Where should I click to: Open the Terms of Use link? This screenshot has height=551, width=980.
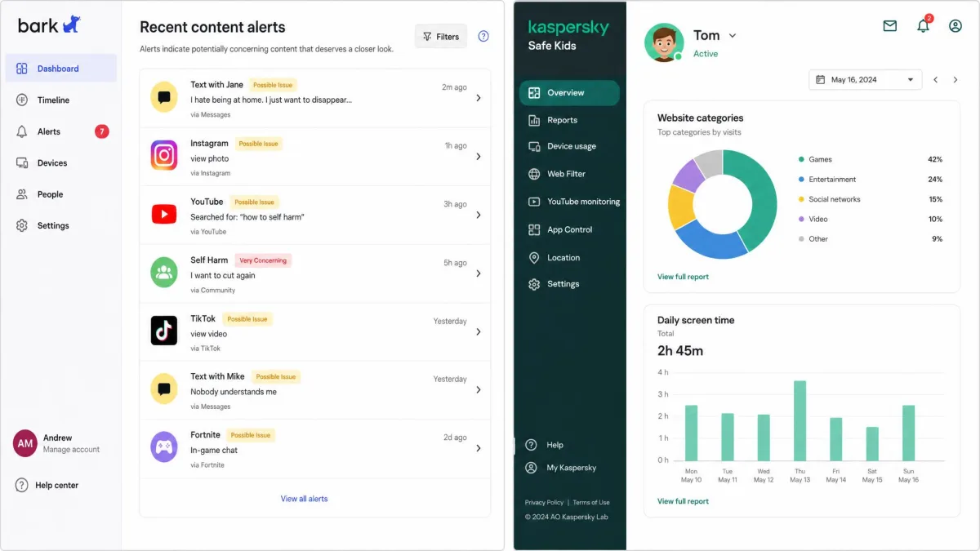point(591,503)
